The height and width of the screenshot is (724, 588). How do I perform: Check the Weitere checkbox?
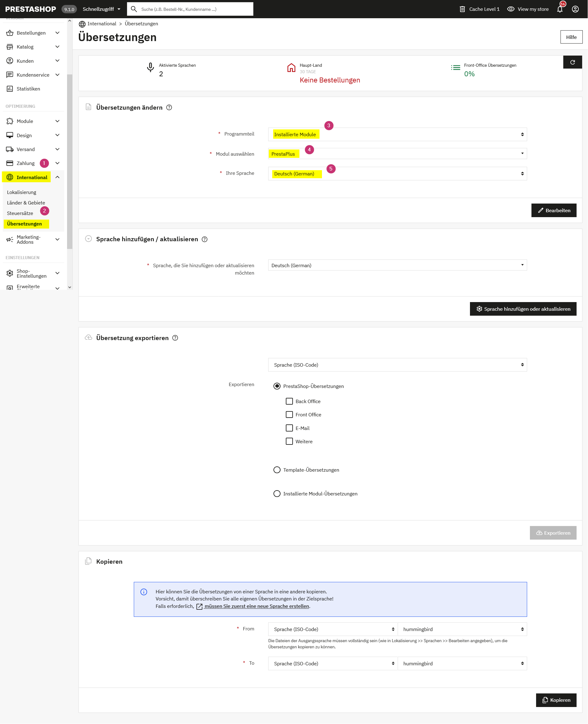coord(289,442)
